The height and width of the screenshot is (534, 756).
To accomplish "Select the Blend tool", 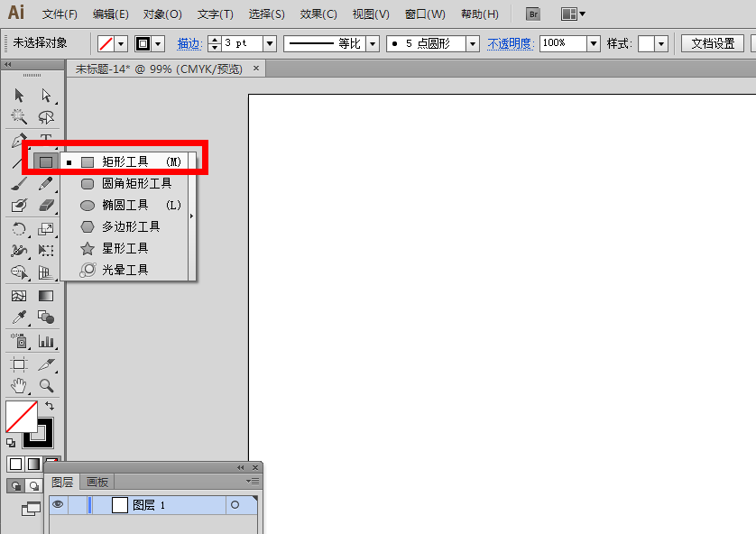I will tap(46, 318).
